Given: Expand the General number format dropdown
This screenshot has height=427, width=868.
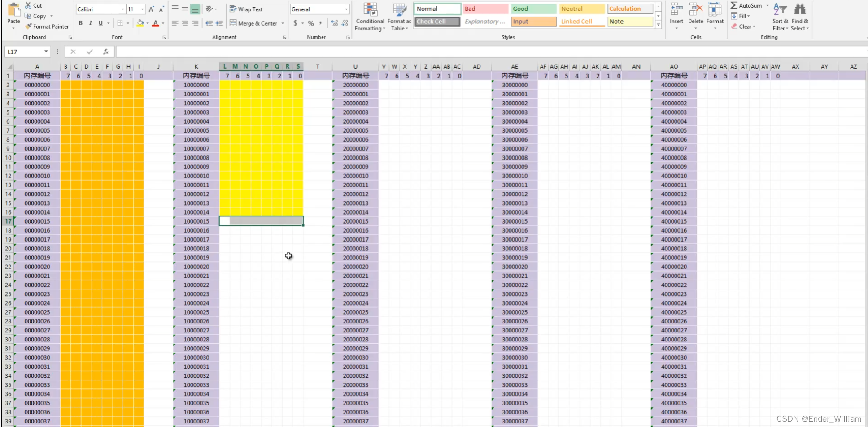Looking at the screenshot, I should [x=346, y=9].
